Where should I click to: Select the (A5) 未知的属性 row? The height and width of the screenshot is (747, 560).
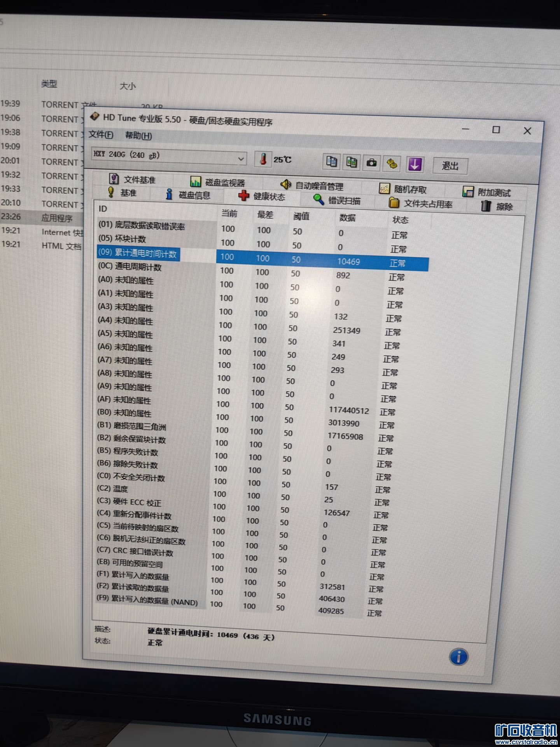click(x=249, y=338)
